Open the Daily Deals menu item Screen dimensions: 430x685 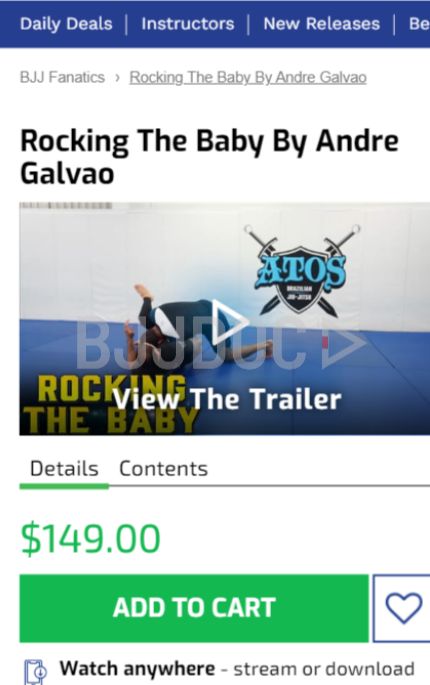66,24
